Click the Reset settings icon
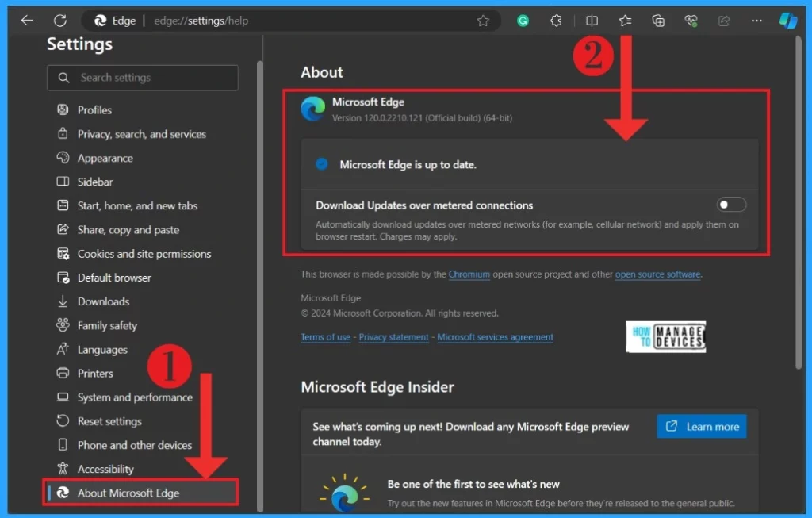Viewport: 812px width, 518px height. pos(63,420)
